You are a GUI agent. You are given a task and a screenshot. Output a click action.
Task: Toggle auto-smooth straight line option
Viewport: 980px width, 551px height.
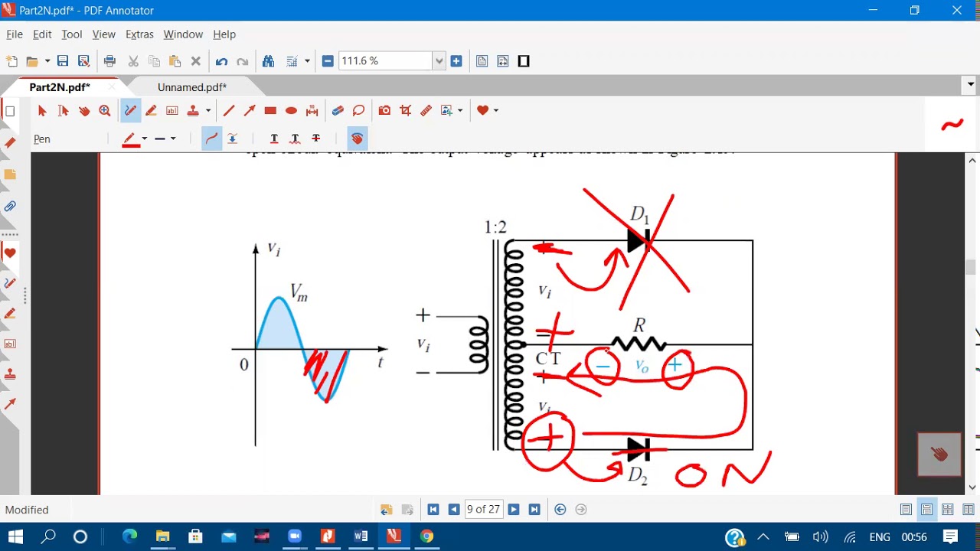coord(232,139)
